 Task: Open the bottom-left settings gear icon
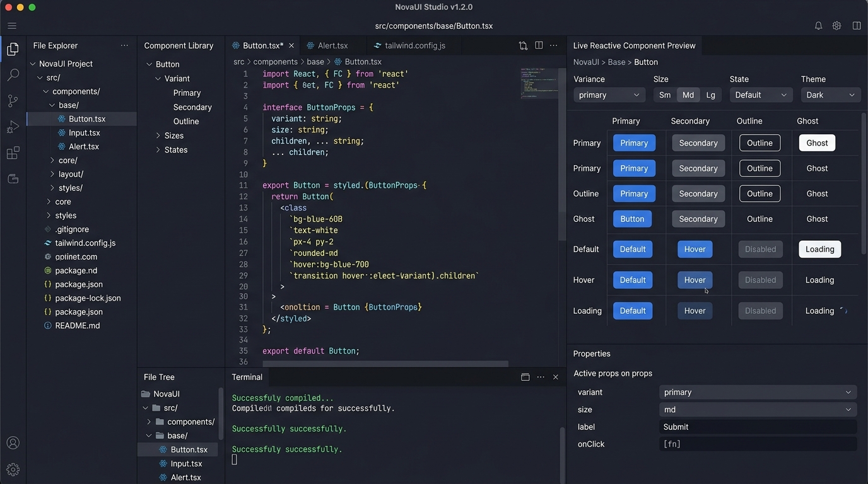click(x=13, y=470)
